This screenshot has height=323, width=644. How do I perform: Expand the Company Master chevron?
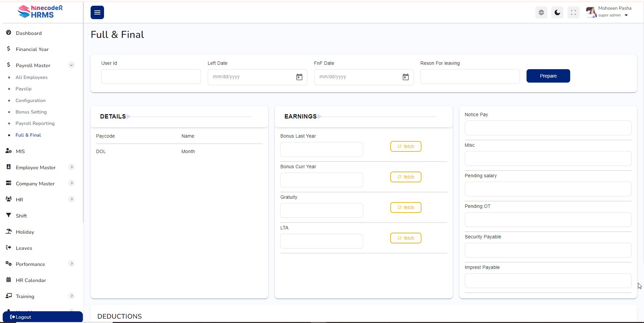coord(71,183)
